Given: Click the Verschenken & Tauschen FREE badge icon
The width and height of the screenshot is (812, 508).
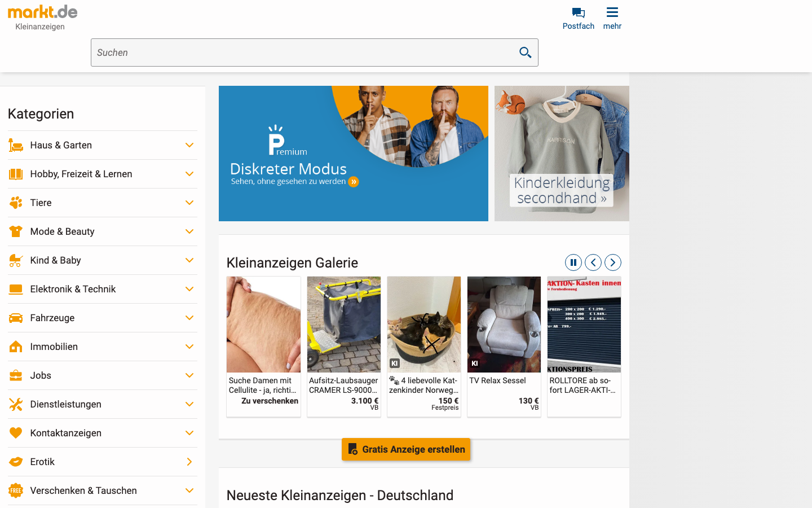Looking at the screenshot, I should click(x=16, y=491).
